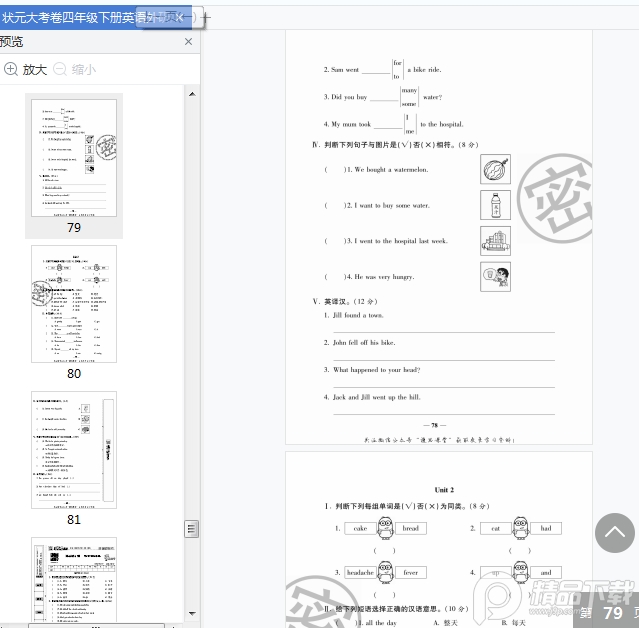Click the zoom in magnifier icon
This screenshot has height=628, width=639.
coord(11,69)
